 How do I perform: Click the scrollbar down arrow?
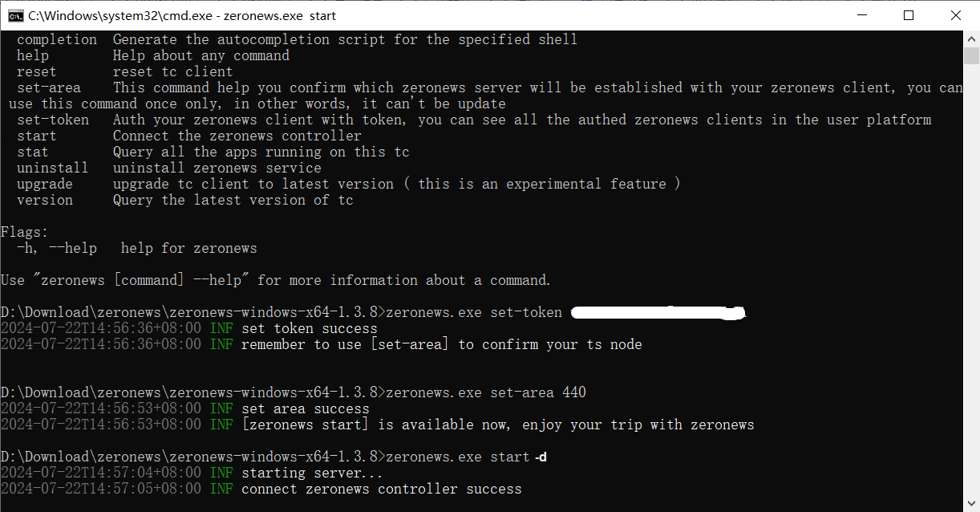click(x=971, y=504)
